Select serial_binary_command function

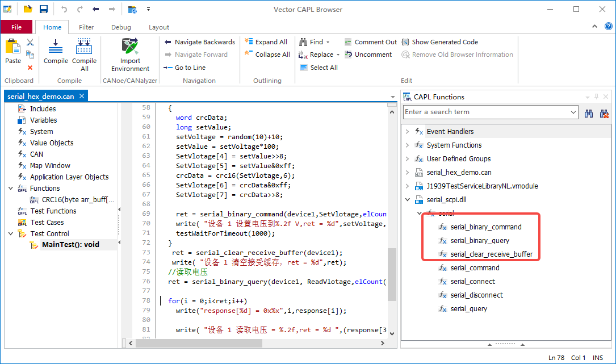pos(486,227)
